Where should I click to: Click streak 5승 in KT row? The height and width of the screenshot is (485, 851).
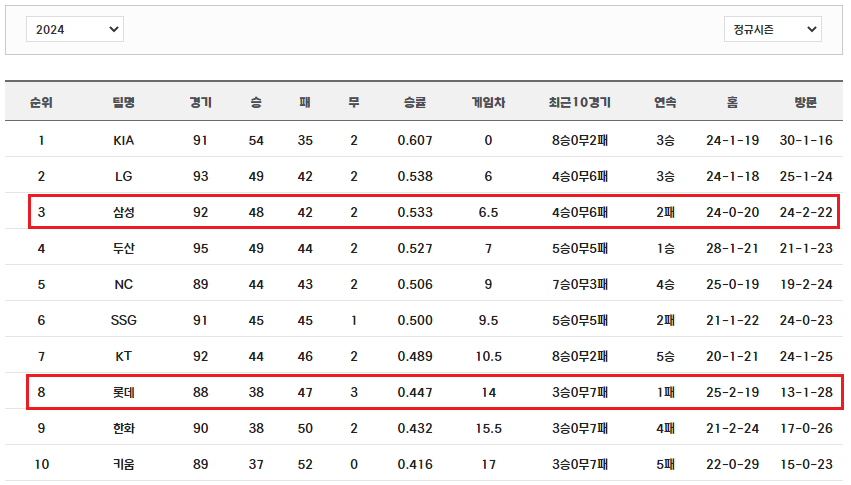coord(665,356)
